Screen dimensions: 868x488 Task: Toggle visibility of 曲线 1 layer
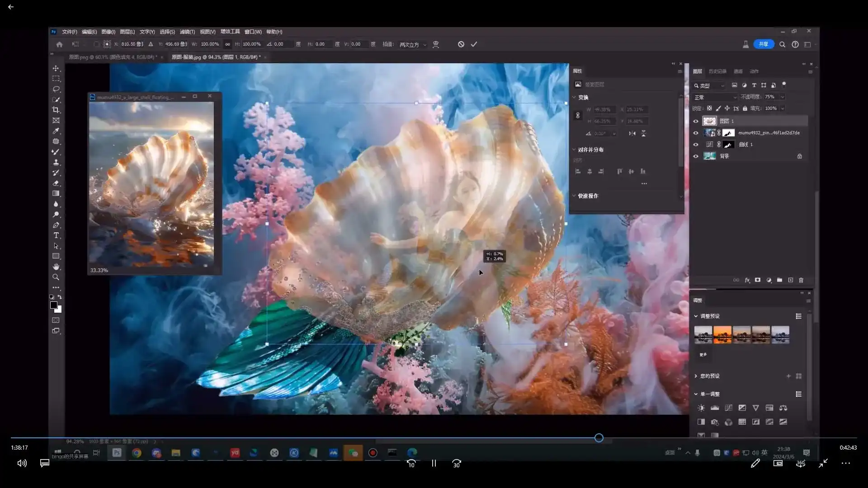coord(696,145)
